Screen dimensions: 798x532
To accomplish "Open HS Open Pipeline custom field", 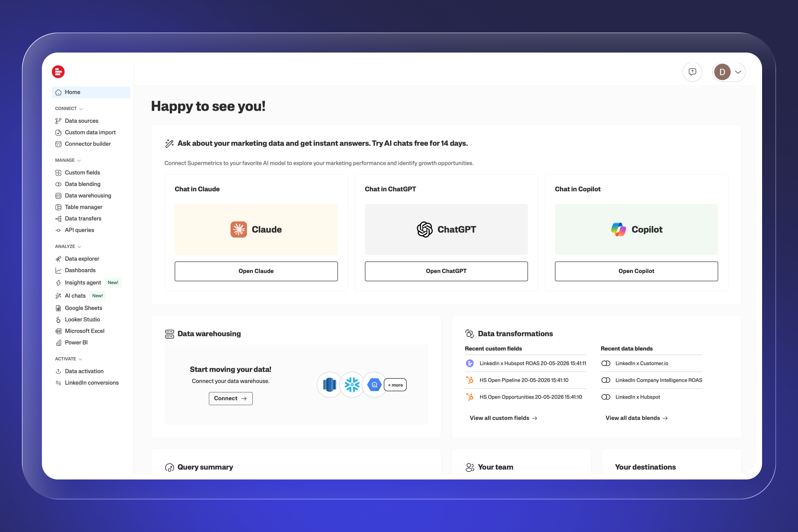I will point(526,380).
